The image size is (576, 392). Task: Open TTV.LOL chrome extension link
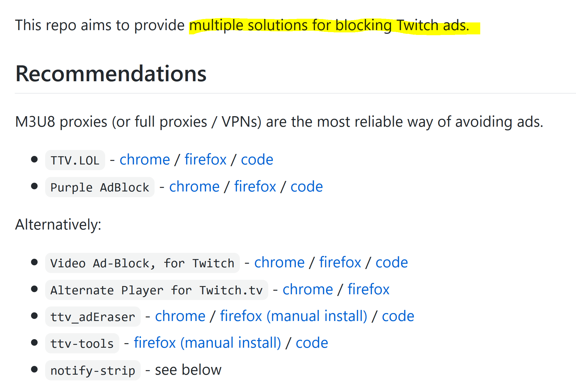[x=145, y=160]
